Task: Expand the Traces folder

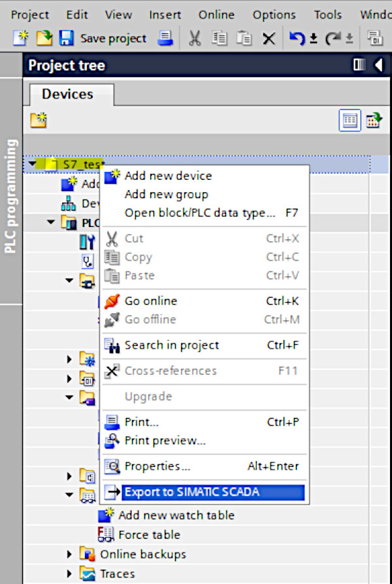Action: [69, 574]
